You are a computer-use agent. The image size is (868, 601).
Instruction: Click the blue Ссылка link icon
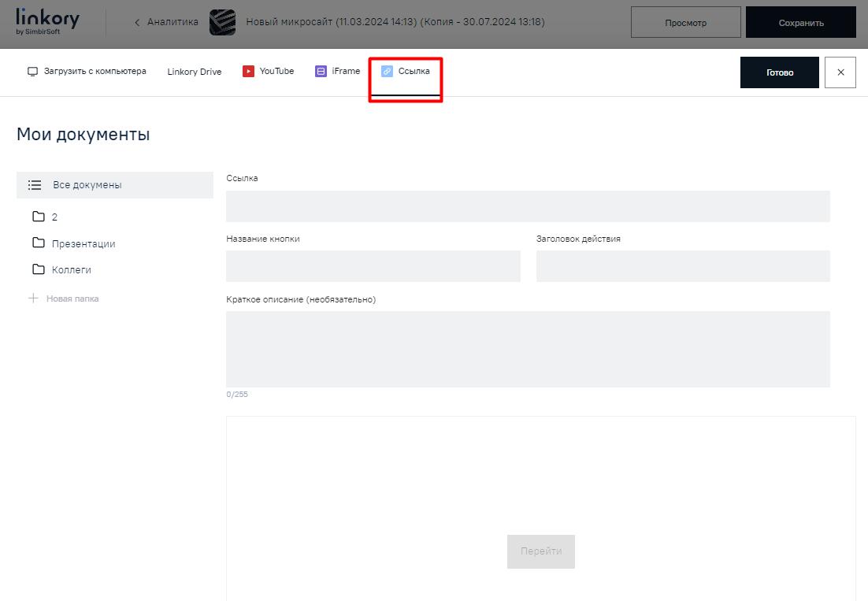pos(387,72)
